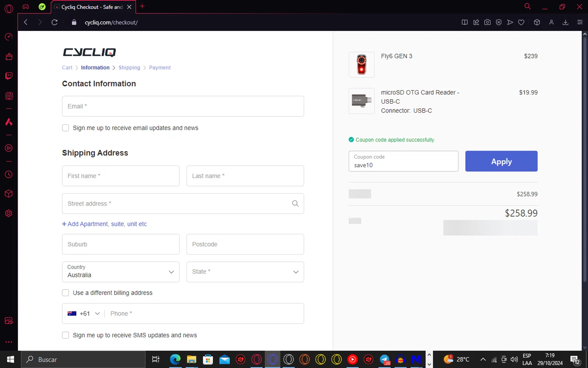Click street address search magnifier

coord(295,204)
